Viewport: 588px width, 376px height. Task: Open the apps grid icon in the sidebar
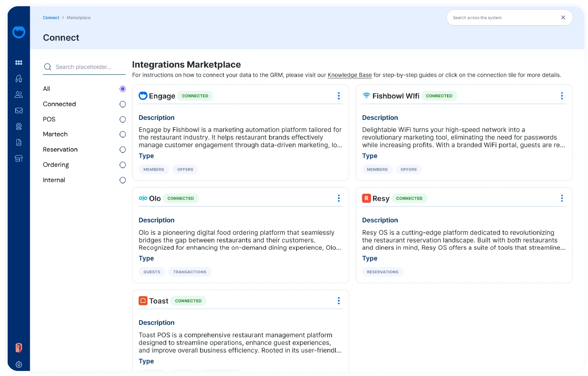(19, 63)
